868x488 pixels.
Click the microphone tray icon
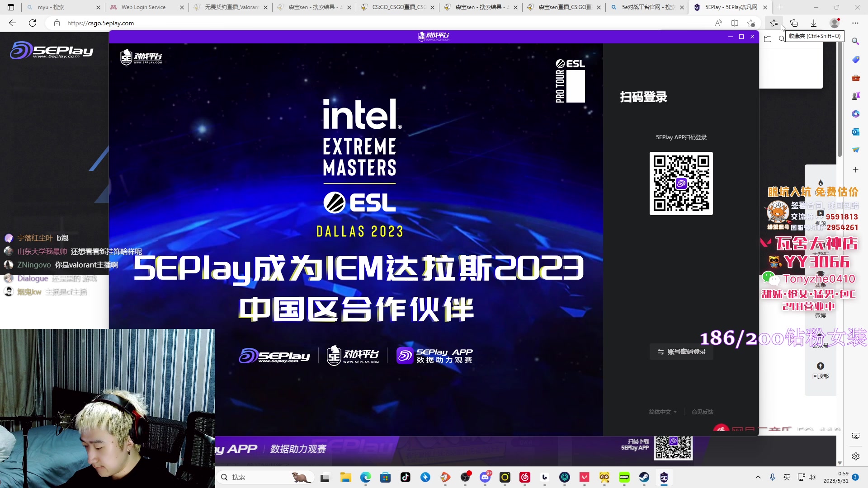[773, 477]
